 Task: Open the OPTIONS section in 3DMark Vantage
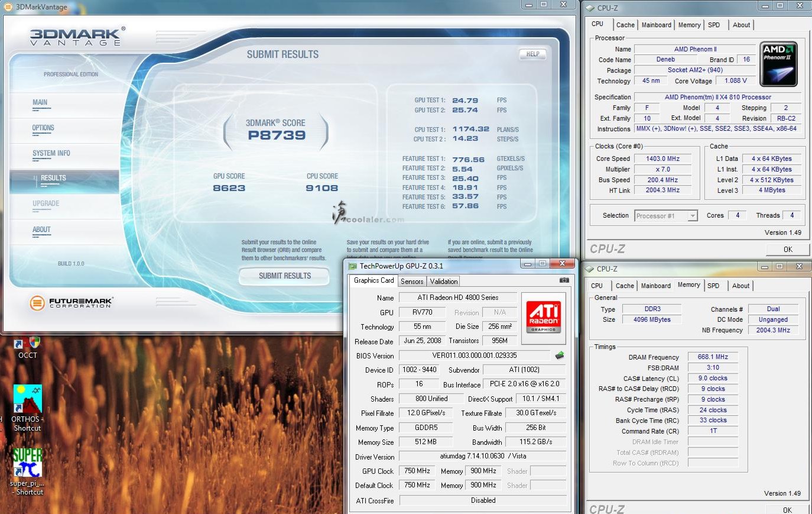click(x=43, y=128)
